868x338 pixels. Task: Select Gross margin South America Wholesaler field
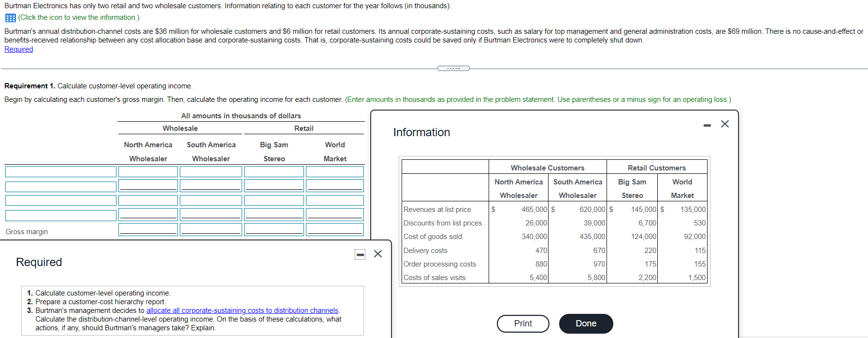coord(211,229)
